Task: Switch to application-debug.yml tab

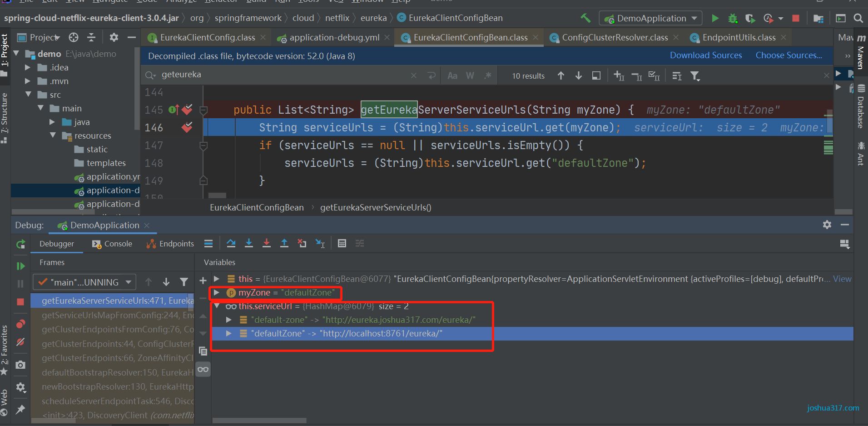Action: pyautogui.click(x=334, y=38)
